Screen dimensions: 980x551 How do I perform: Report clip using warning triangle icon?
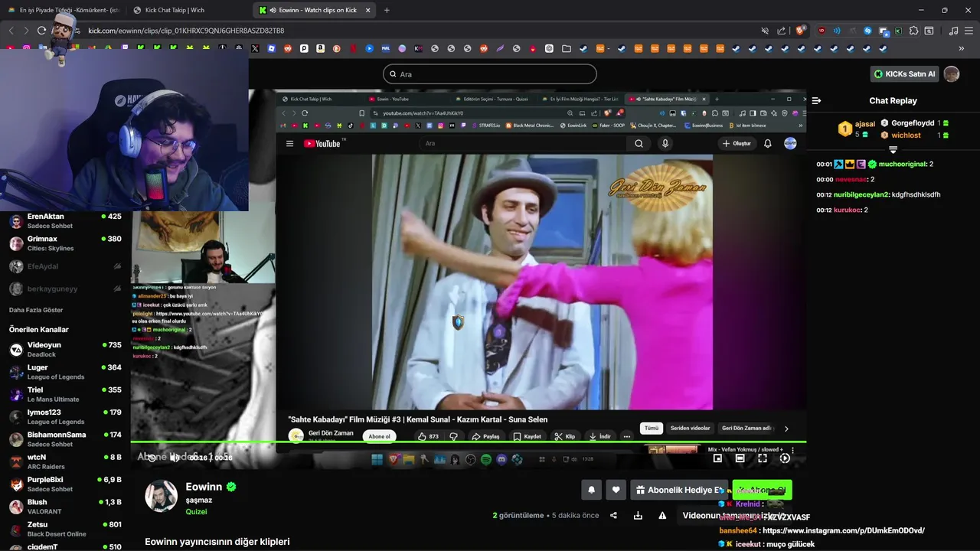tap(662, 516)
